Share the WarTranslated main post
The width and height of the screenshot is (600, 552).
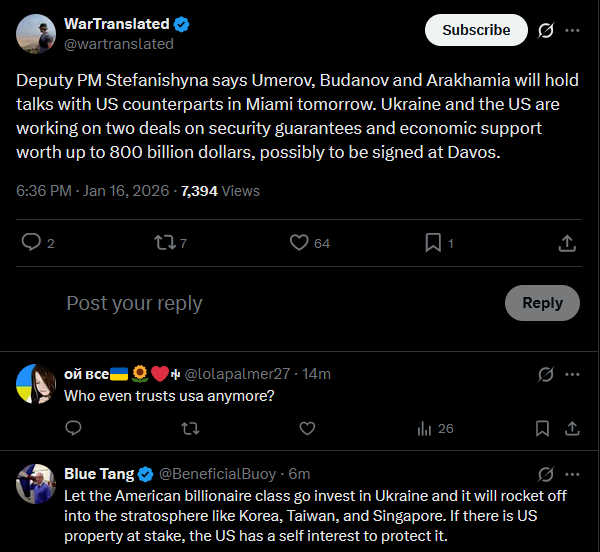point(566,242)
